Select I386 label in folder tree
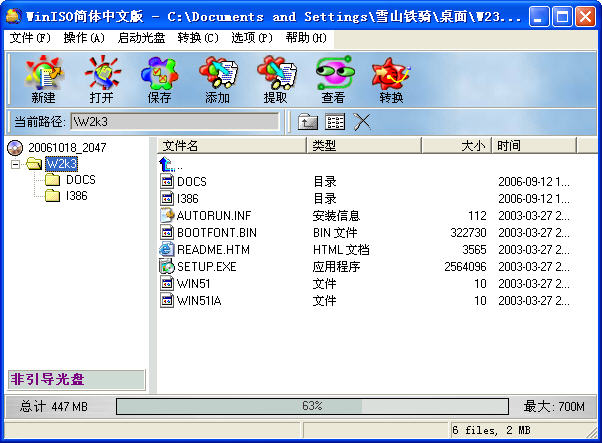This screenshot has height=443, width=602. click(x=77, y=196)
